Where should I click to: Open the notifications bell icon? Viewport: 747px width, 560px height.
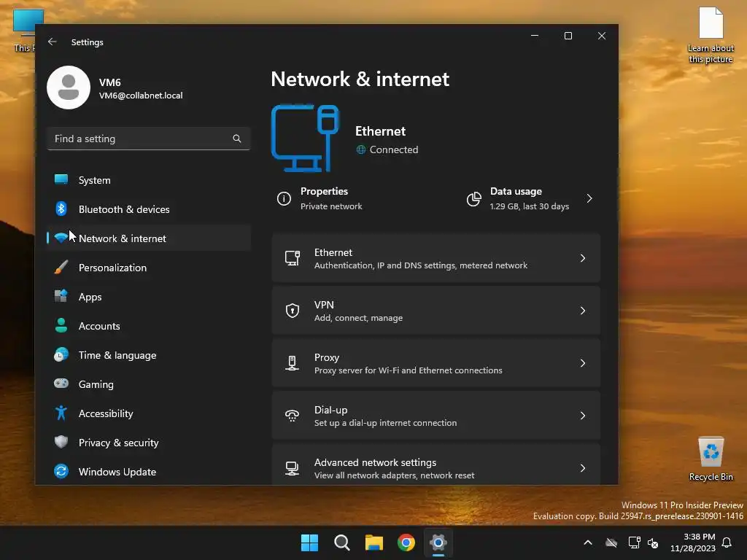tap(727, 542)
